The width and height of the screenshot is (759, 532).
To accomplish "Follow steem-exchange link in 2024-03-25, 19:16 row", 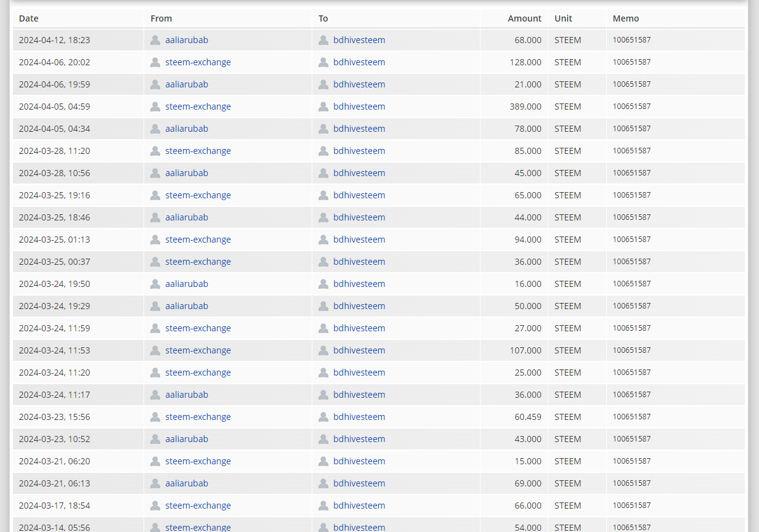I will 198,195.
